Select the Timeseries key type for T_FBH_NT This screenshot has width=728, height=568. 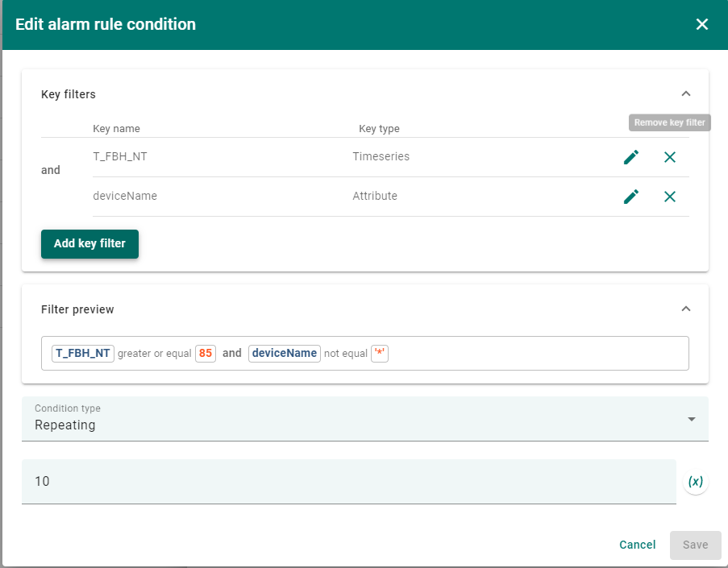[x=380, y=156]
